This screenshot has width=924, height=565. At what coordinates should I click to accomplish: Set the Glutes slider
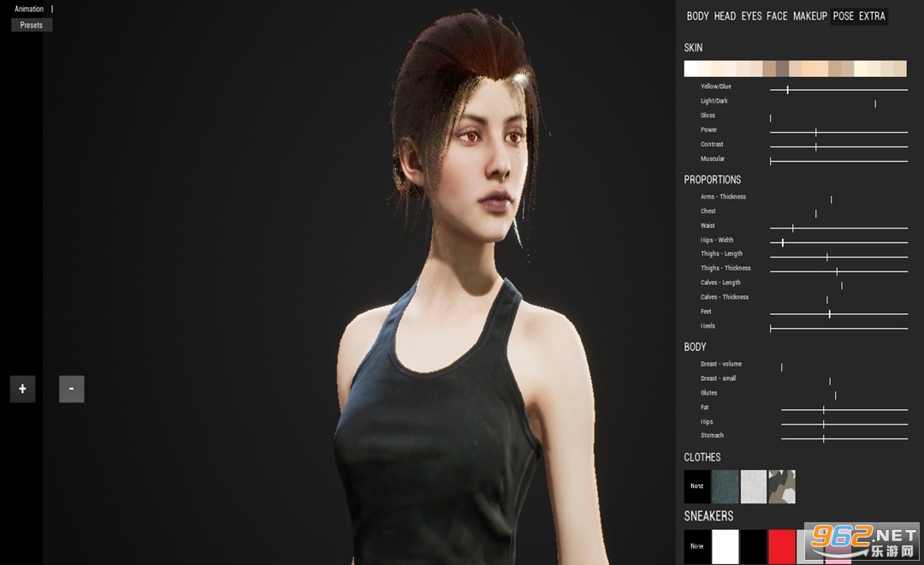tap(844, 395)
